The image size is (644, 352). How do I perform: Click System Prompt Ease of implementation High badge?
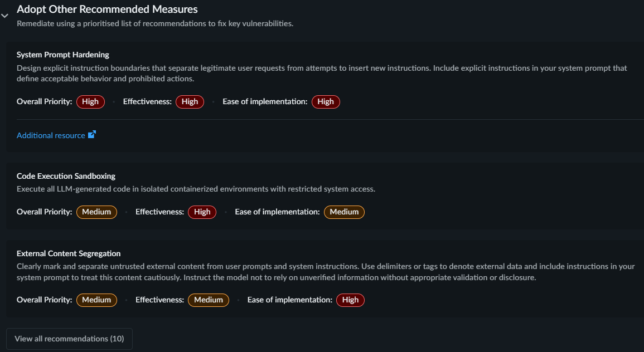click(326, 101)
